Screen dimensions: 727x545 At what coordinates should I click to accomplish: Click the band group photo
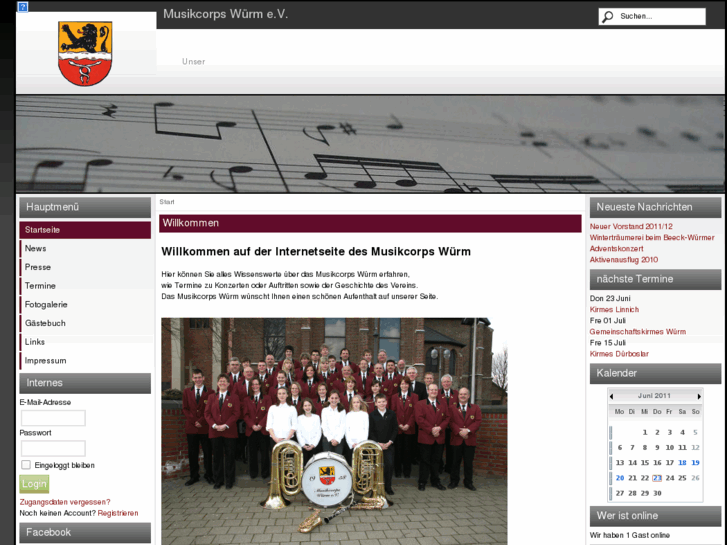point(334,431)
